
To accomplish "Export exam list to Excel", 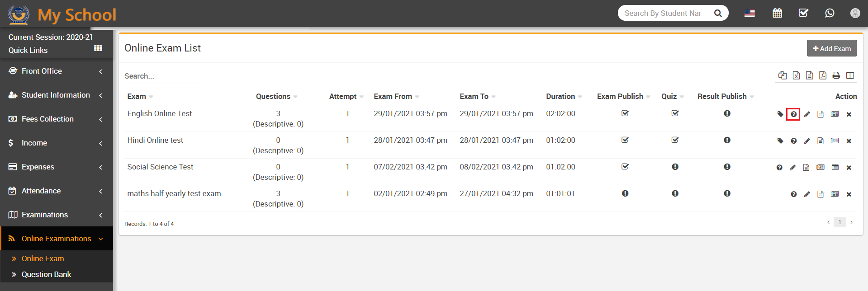I will point(797,75).
